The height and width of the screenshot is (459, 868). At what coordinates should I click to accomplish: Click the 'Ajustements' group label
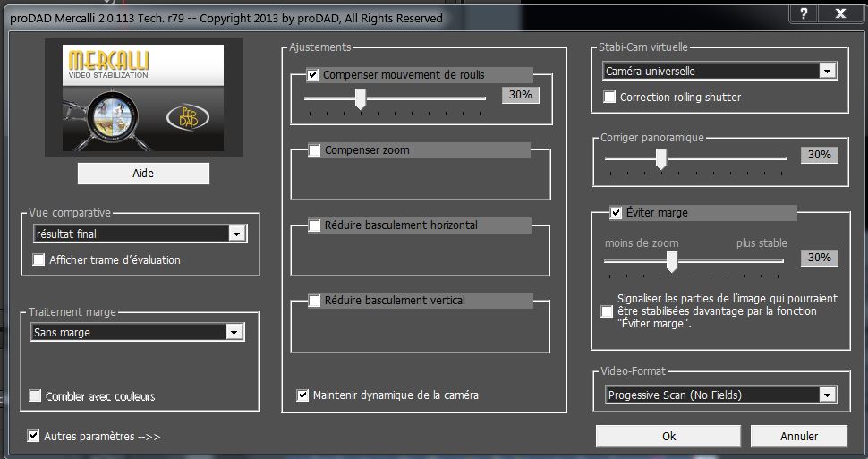point(320,47)
